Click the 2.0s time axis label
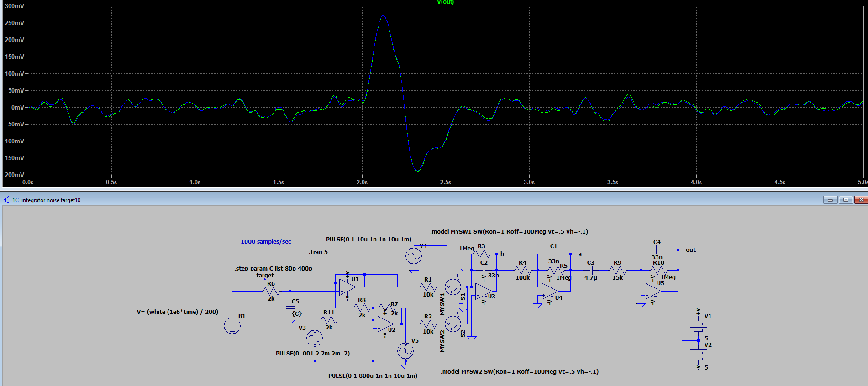This screenshot has width=868, height=386. 362,182
